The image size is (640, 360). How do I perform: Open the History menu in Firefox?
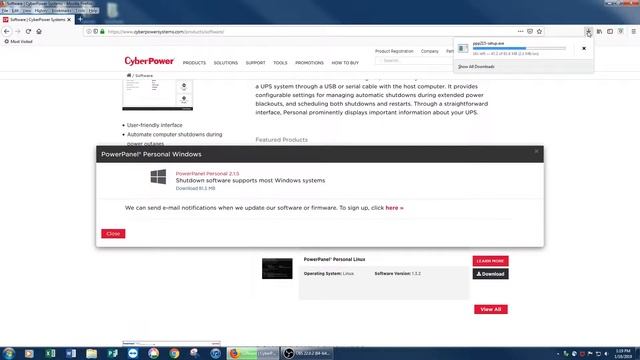pos(41,11)
